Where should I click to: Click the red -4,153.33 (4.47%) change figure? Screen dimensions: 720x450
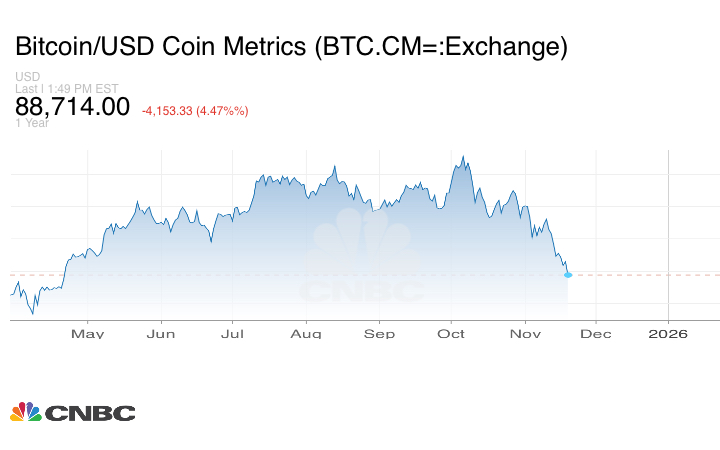coord(195,110)
